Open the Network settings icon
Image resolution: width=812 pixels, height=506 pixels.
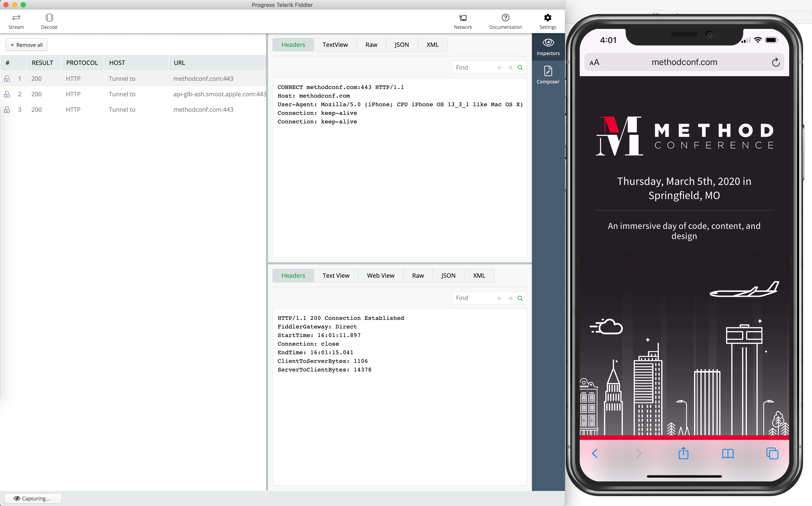click(x=463, y=21)
